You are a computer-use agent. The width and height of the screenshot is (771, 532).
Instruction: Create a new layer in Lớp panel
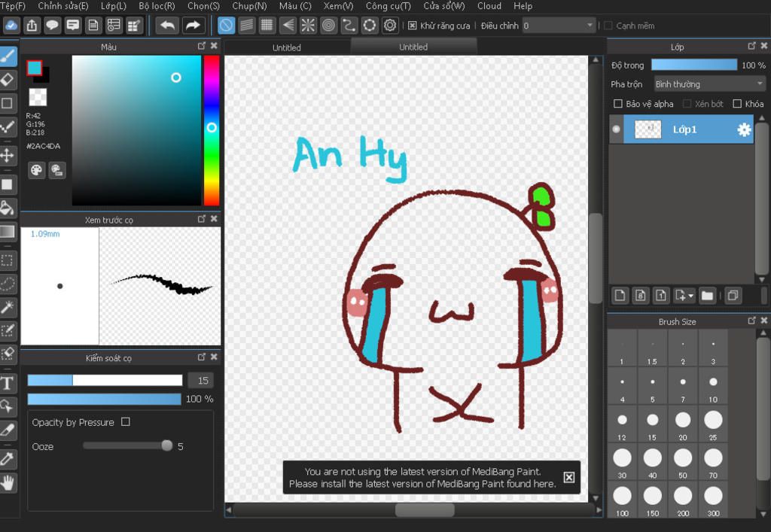pyautogui.click(x=620, y=296)
